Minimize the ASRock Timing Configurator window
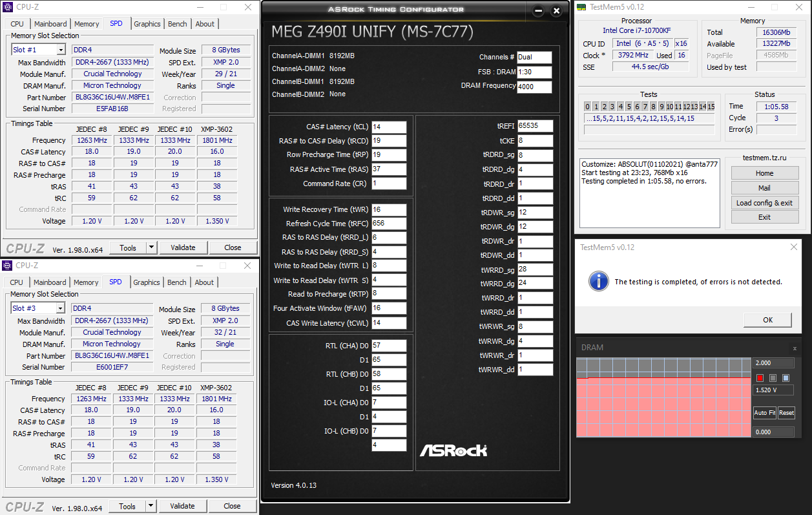Viewport: 812px width, 515px height. (539, 11)
